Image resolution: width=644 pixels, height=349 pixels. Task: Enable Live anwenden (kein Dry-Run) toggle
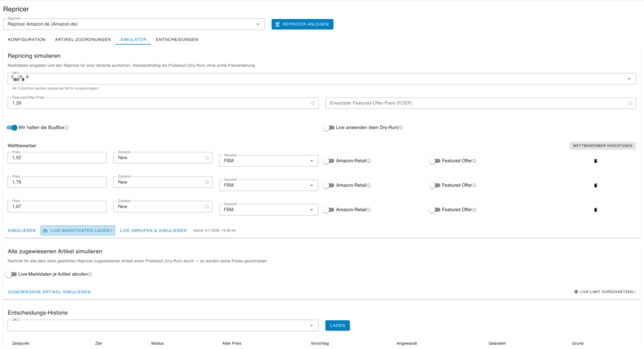pos(329,128)
